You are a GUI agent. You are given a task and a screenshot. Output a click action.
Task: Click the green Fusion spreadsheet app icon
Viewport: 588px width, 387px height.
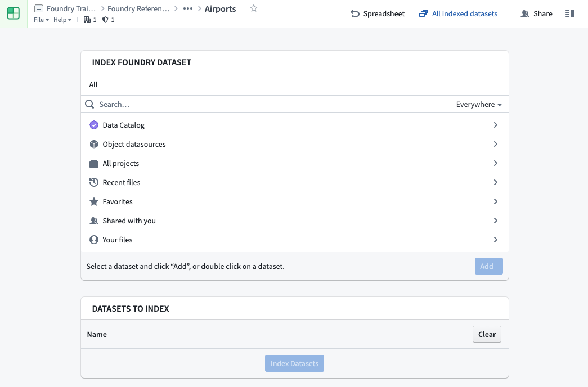point(14,13)
